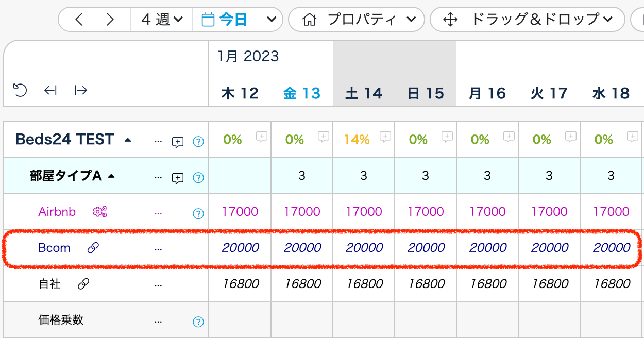Image resolution: width=644 pixels, height=338 pixels.
Task: Collapse the 部屋タイプA room rows
Action: click(x=111, y=176)
